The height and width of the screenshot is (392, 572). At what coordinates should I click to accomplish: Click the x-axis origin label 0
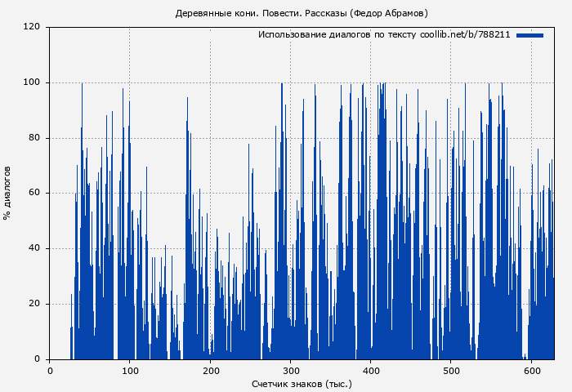pyautogui.click(x=50, y=370)
